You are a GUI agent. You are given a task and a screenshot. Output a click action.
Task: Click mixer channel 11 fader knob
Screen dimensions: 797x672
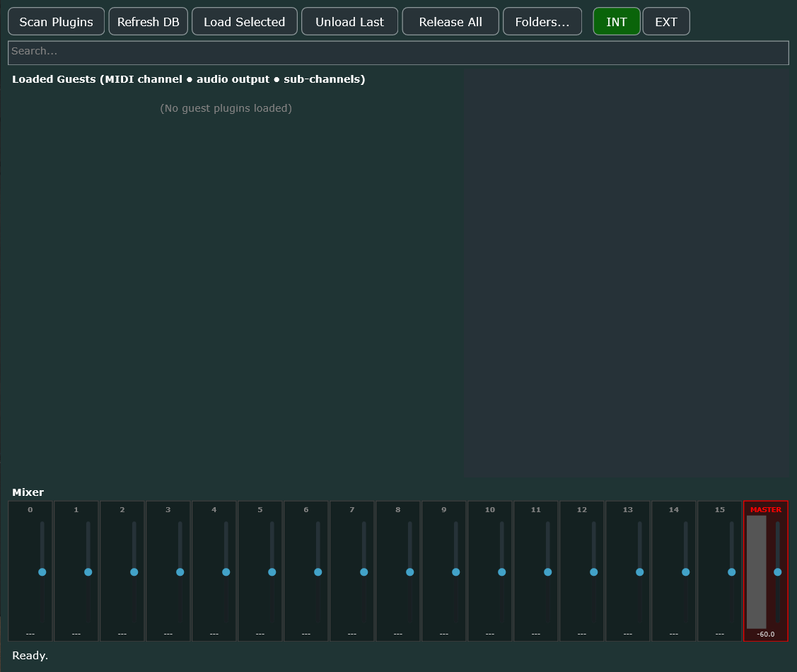pyautogui.click(x=548, y=572)
